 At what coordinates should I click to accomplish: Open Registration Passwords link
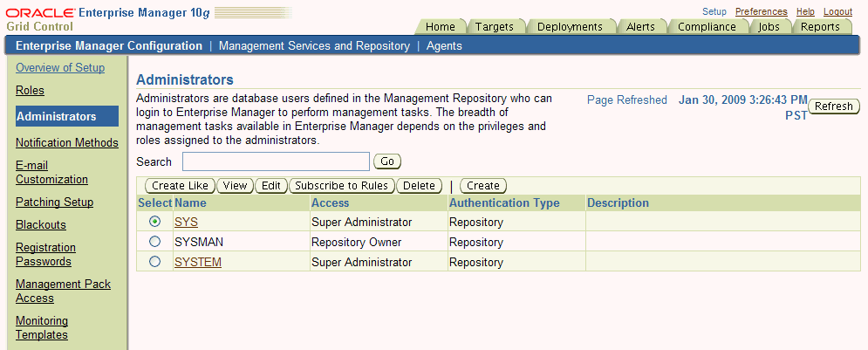tap(46, 254)
